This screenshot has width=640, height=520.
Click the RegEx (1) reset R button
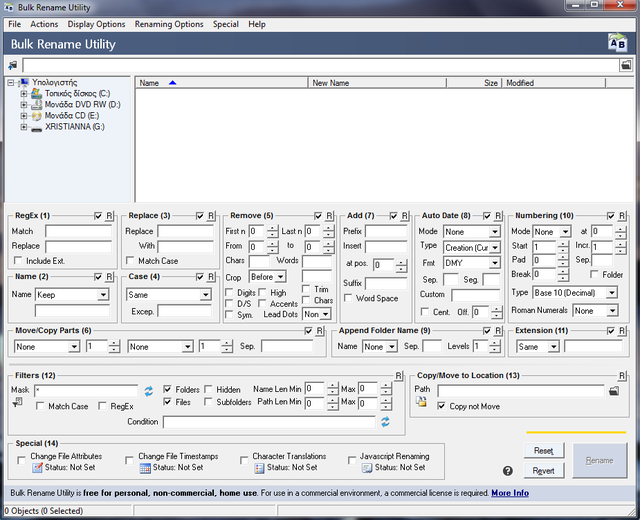coord(109,216)
